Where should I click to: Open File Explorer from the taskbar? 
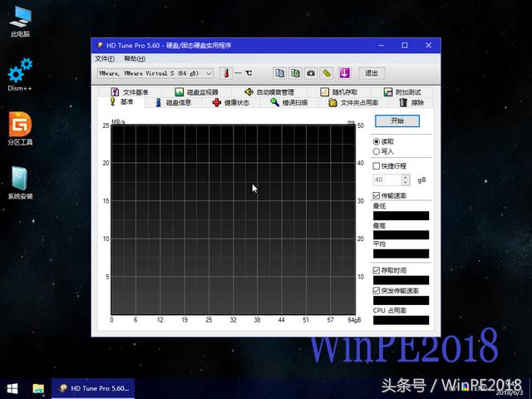coord(38,388)
